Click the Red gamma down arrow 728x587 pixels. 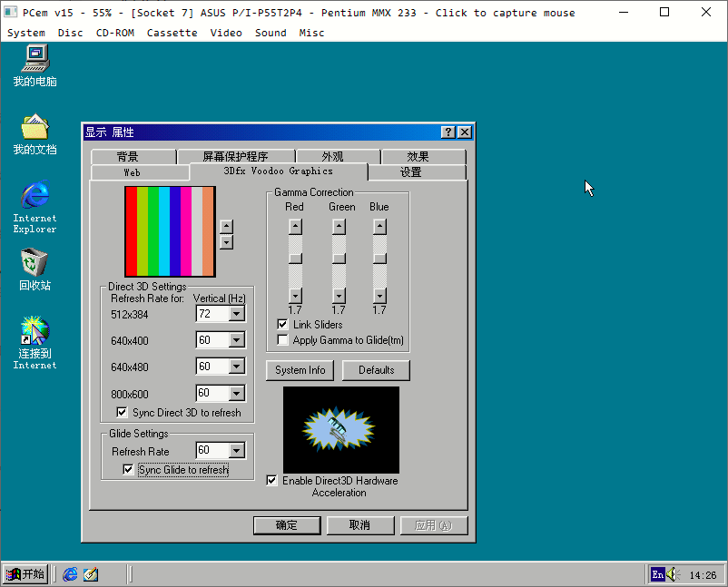pyautogui.click(x=295, y=296)
